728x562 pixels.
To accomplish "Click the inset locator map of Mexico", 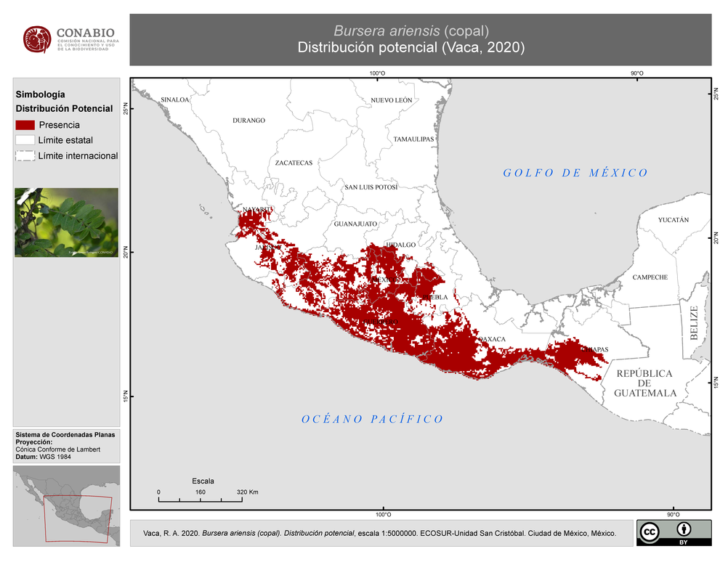I will click(66, 506).
